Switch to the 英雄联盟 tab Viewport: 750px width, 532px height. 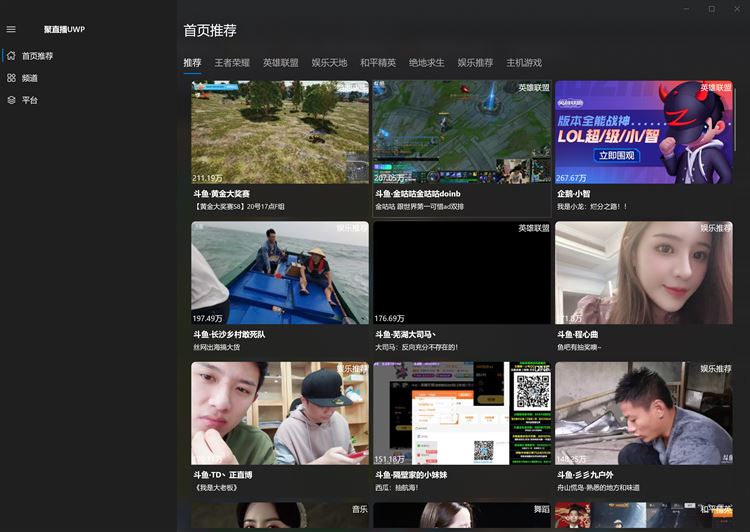[281, 63]
